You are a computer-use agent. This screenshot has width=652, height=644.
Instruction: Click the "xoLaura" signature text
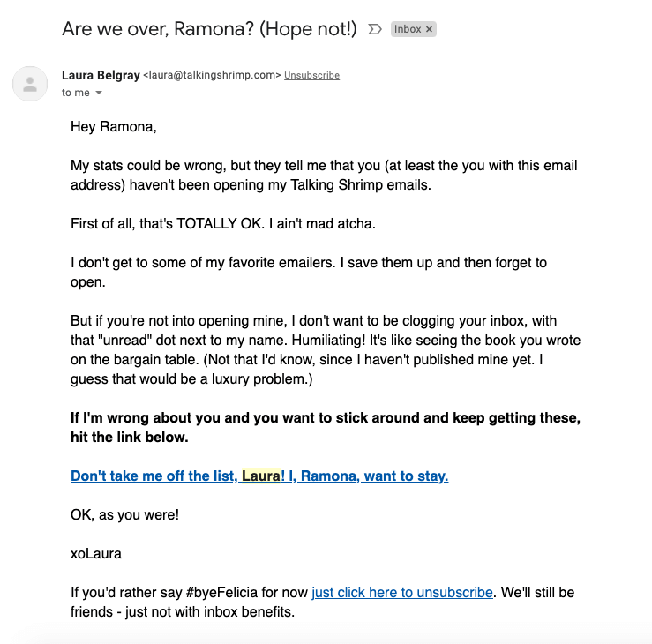coord(96,553)
